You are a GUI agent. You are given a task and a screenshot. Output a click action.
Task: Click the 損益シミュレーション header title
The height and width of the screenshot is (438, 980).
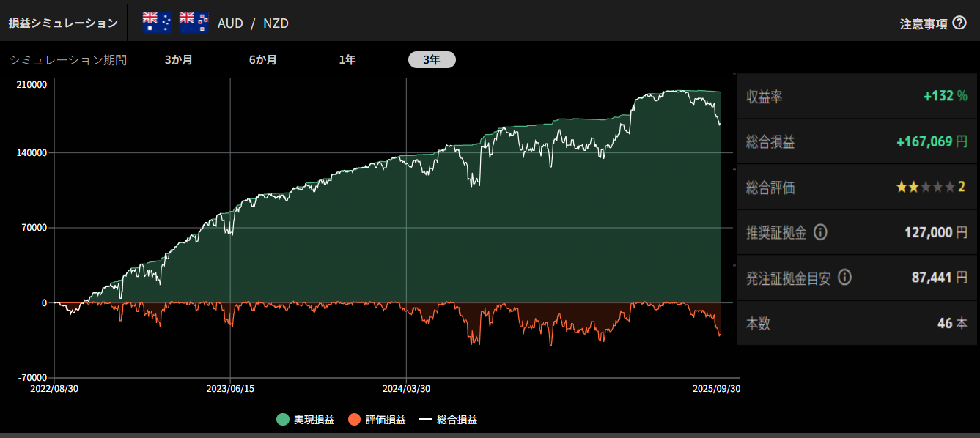[63, 23]
